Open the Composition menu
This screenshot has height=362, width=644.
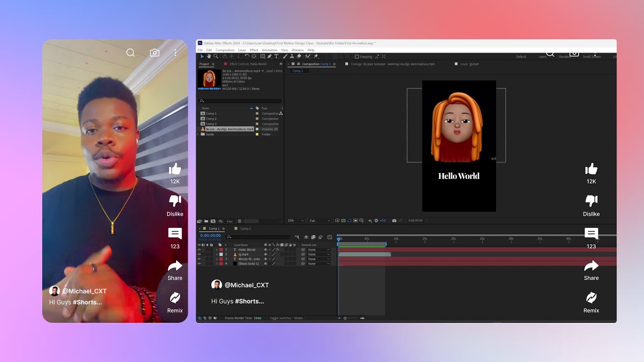[225, 50]
